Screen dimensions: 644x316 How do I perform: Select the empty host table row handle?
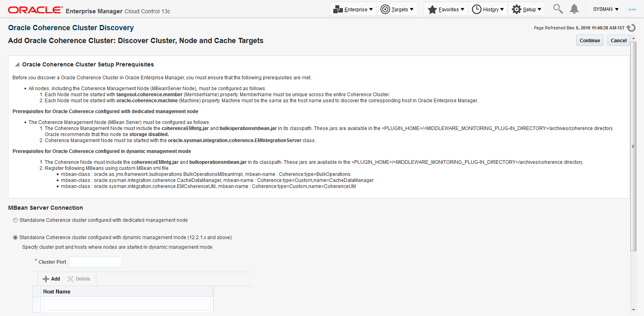point(37,305)
